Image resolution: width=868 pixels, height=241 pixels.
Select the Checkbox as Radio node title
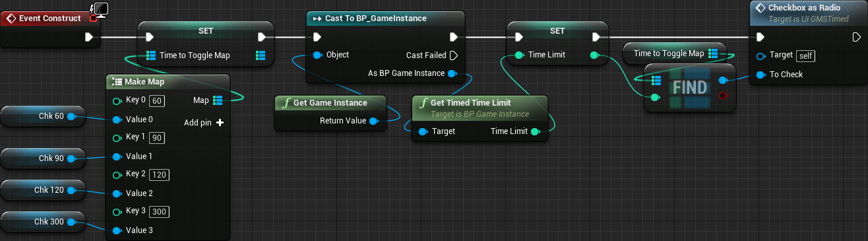click(x=805, y=7)
